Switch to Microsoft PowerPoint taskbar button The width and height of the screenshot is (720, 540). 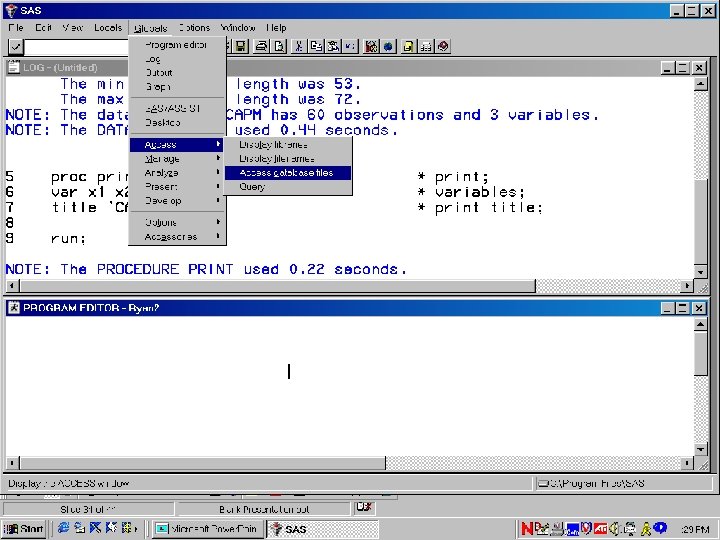pos(208,529)
